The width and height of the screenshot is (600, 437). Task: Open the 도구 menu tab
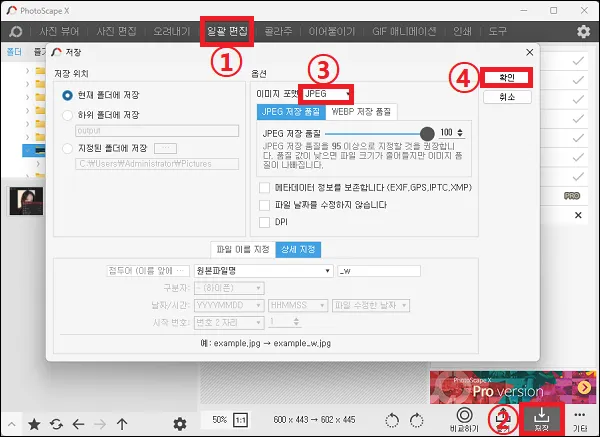pyautogui.click(x=497, y=31)
